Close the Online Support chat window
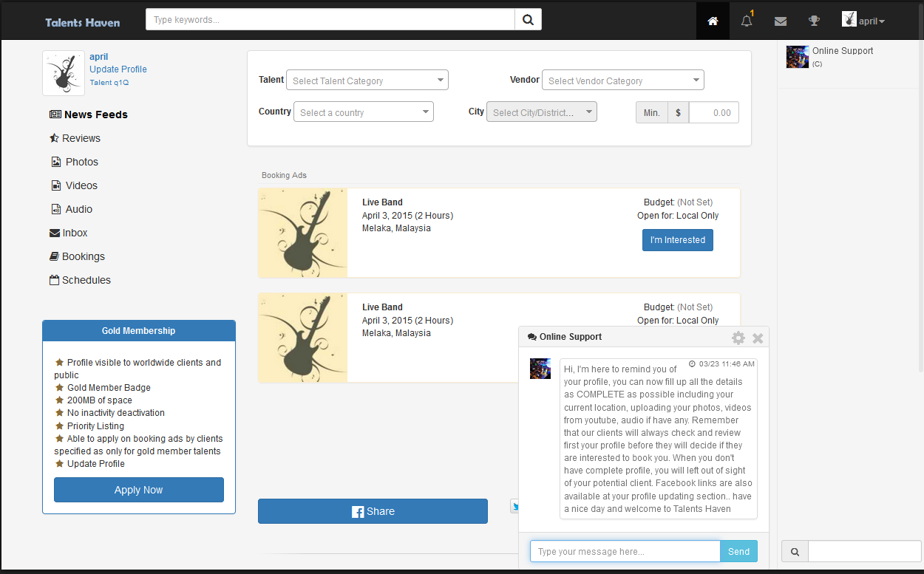924x574 pixels. [x=758, y=338]
